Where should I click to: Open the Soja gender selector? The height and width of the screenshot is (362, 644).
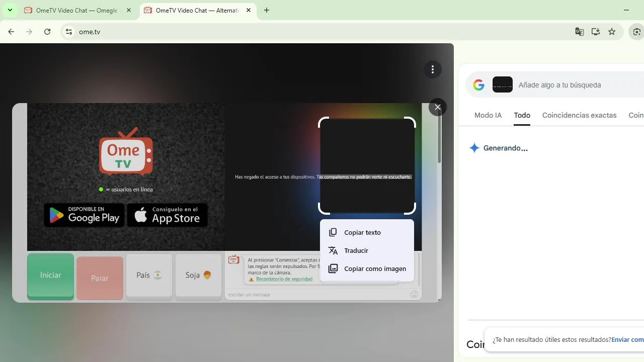198,275
